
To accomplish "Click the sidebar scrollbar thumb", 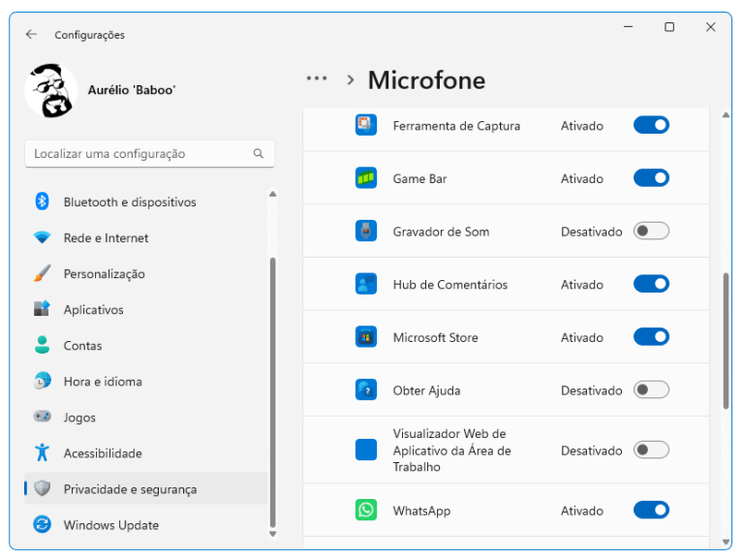I will (273, 392).
